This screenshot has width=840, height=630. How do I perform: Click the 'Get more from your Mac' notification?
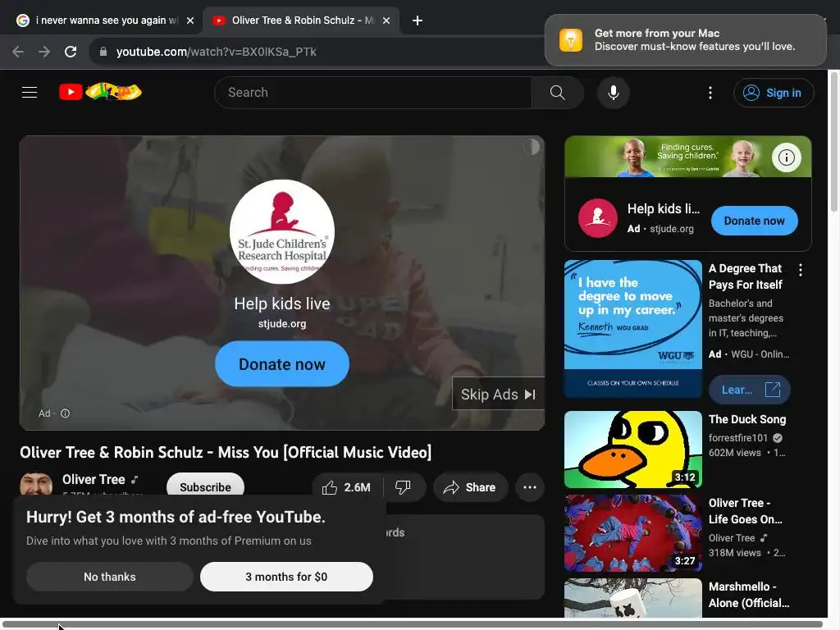[685, 40]
